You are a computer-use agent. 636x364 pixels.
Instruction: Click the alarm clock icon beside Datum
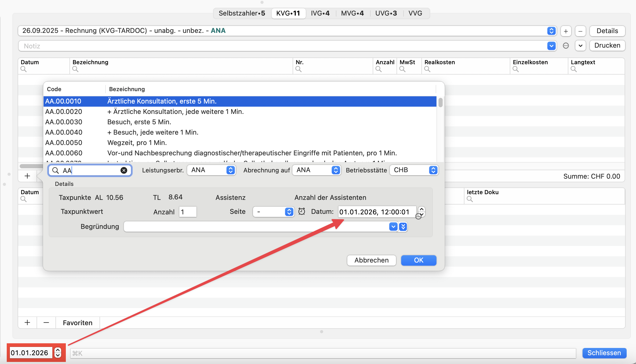[x=302, y=212]
